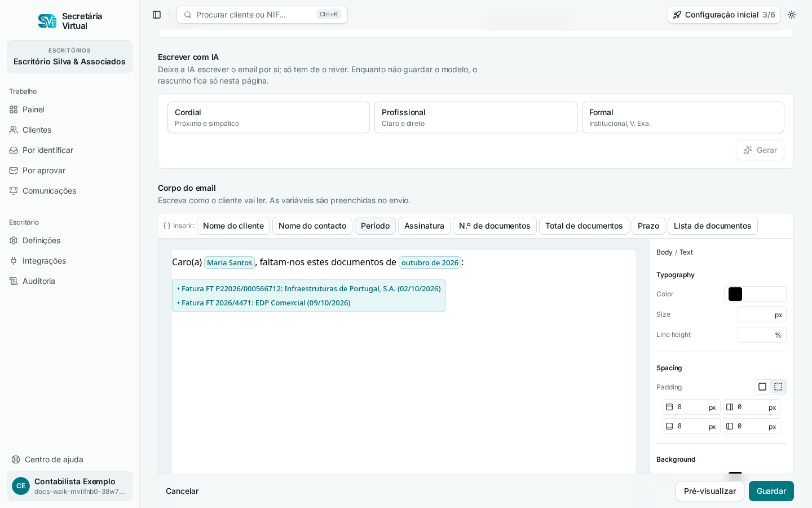This screenshot has width=812, height=508.
Task: Choose the Formal tone option
Action: point(683,117)
